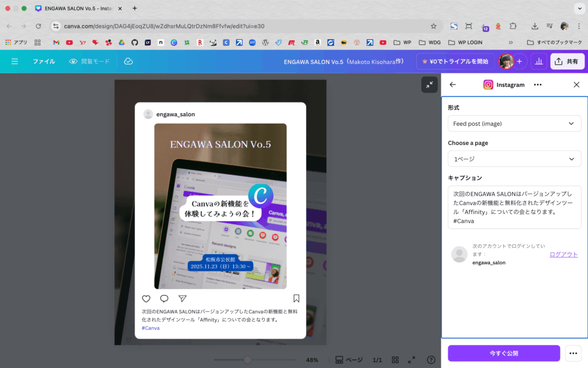Click the ログアウト link
The height and width of the screenshot is (368, 588).
(563, 254)
